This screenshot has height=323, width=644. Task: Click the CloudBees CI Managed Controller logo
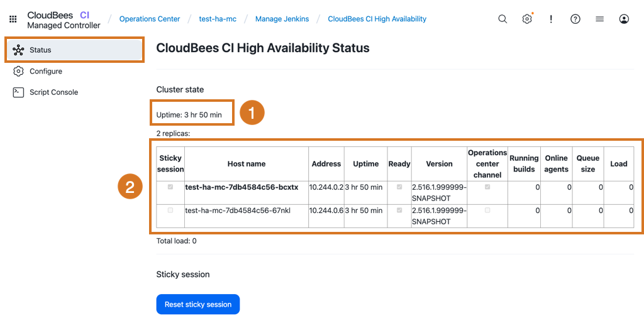coord(64,20)
